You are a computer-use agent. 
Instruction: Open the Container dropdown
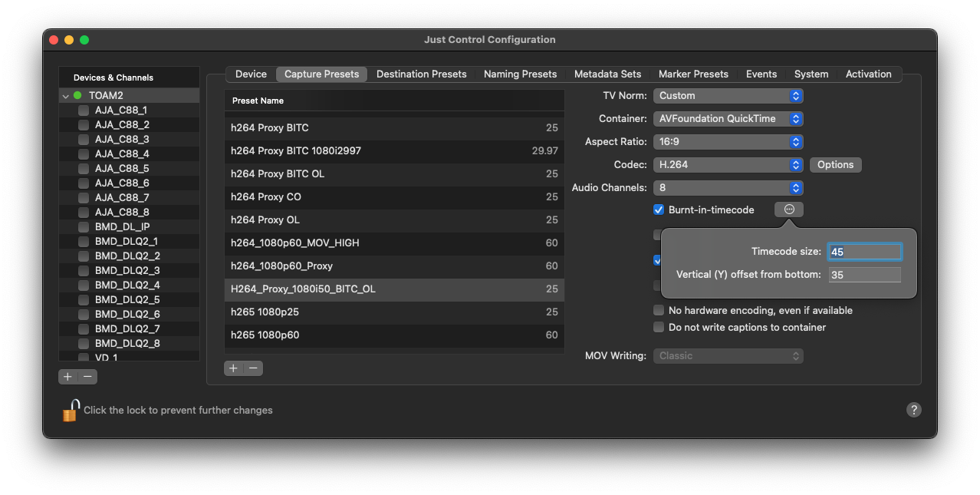[x=728, y=119]
